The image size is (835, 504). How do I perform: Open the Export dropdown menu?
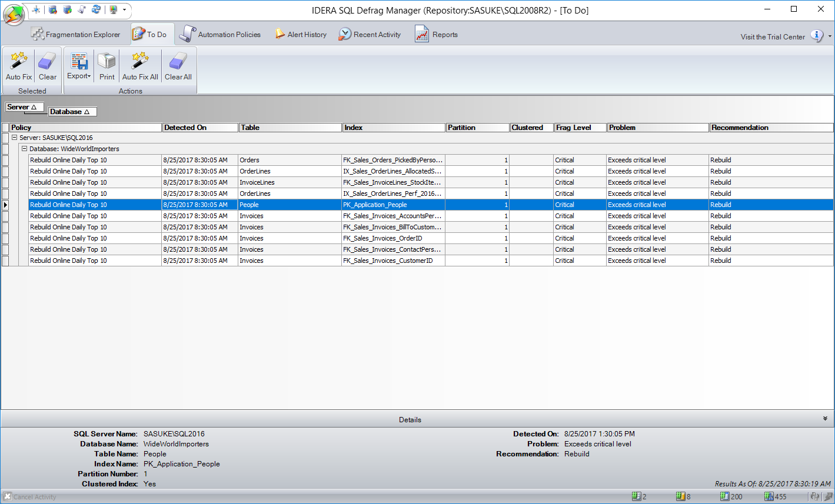[79, 66]
